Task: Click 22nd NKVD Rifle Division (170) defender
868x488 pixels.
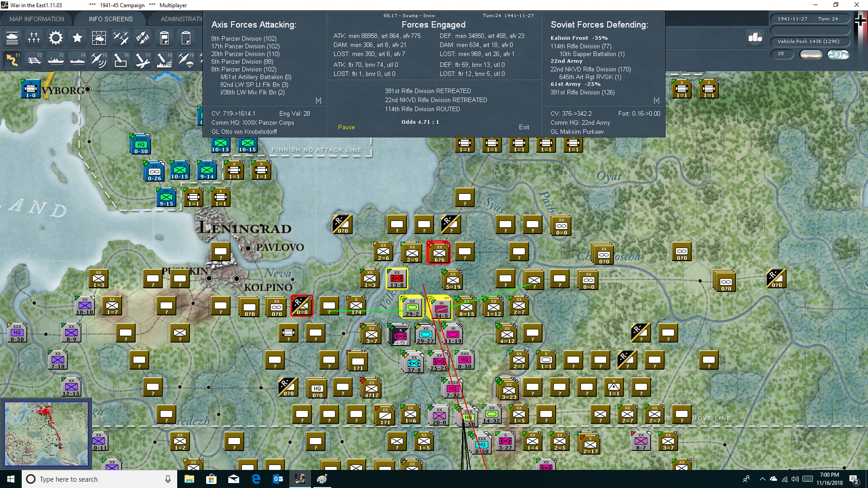Action: (x=590, y=69)
